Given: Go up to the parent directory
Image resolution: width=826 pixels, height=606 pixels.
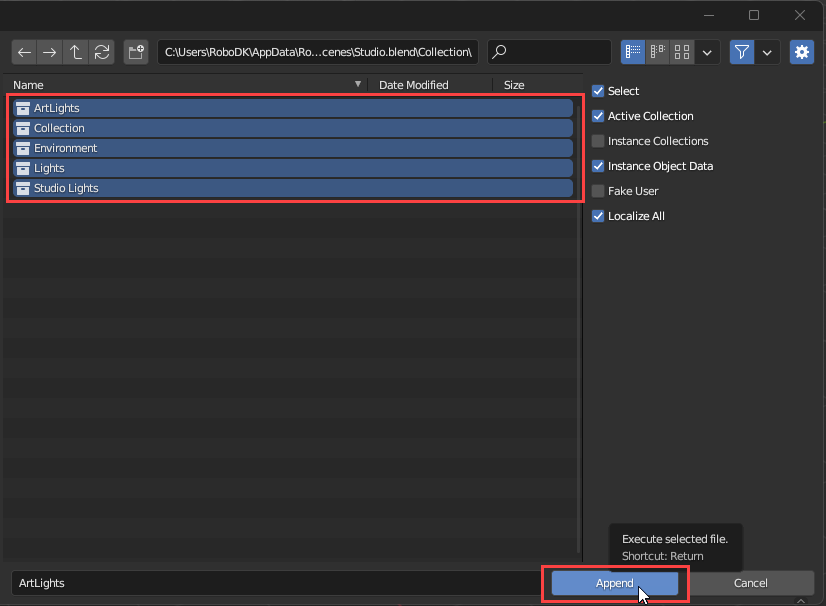Looking at the screenshot, I should [76, 52].
